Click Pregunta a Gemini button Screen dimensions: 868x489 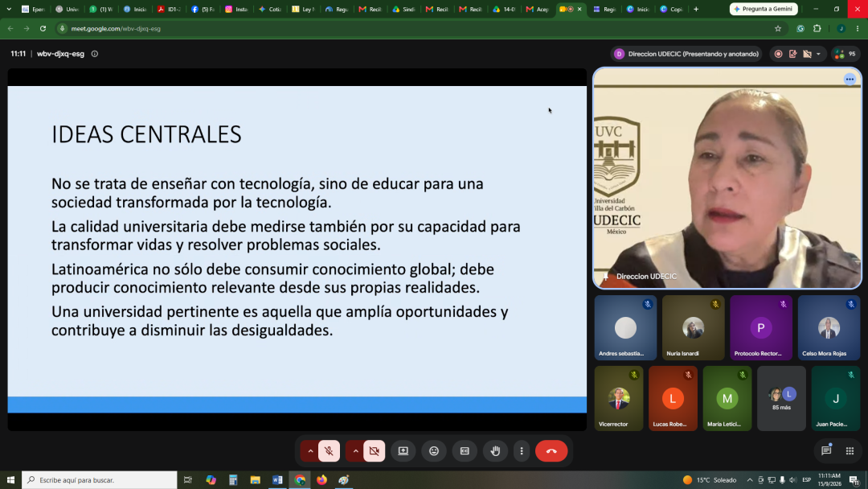click(x=764, y=9)
